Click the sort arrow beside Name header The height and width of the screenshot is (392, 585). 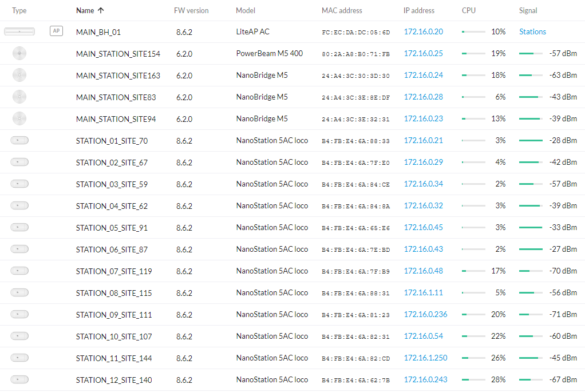(x=101, y=10)
